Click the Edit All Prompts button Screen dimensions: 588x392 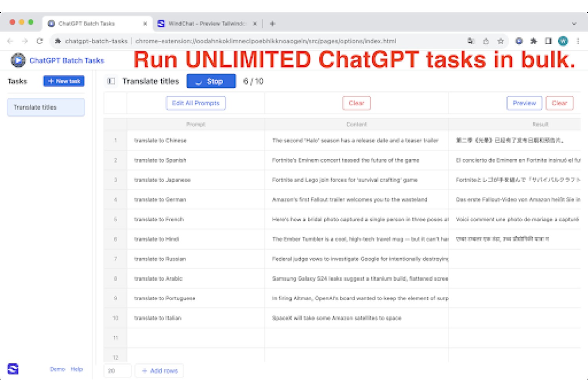196,103
